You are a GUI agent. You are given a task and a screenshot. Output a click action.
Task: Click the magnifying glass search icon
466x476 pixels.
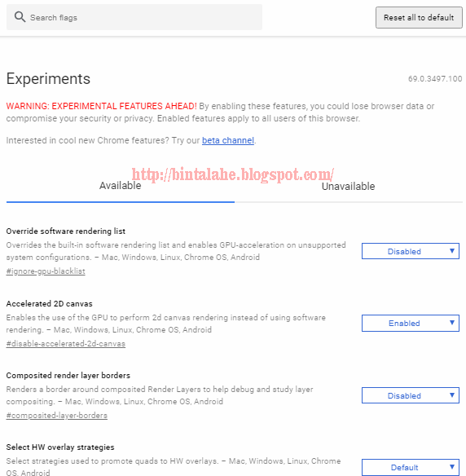click(20, 16)
